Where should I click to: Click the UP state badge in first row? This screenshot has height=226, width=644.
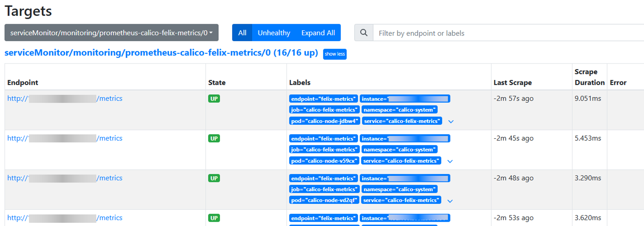tap(214, 99)
